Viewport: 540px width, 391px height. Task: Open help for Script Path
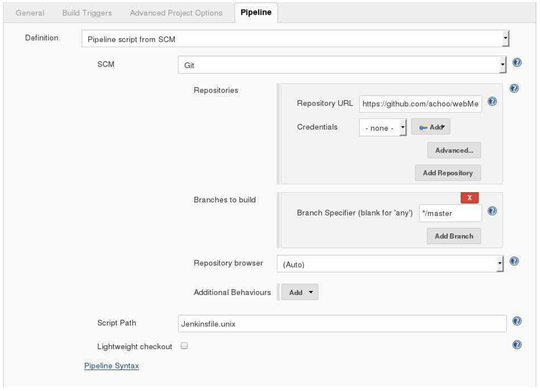[517, 321]
